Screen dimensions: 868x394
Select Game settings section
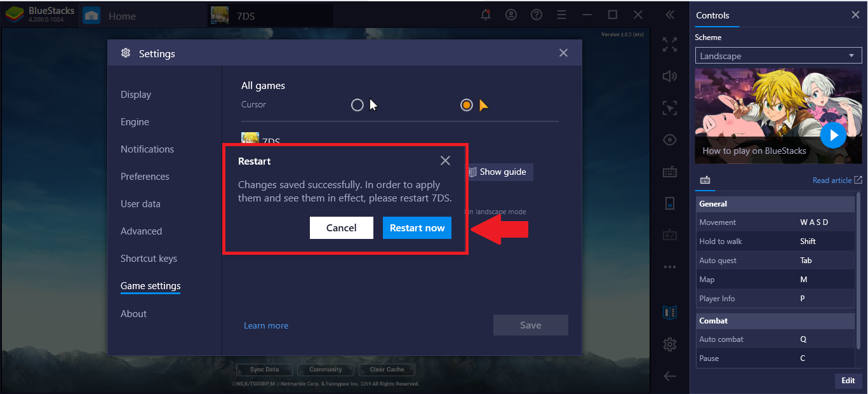tap(150, 286)
